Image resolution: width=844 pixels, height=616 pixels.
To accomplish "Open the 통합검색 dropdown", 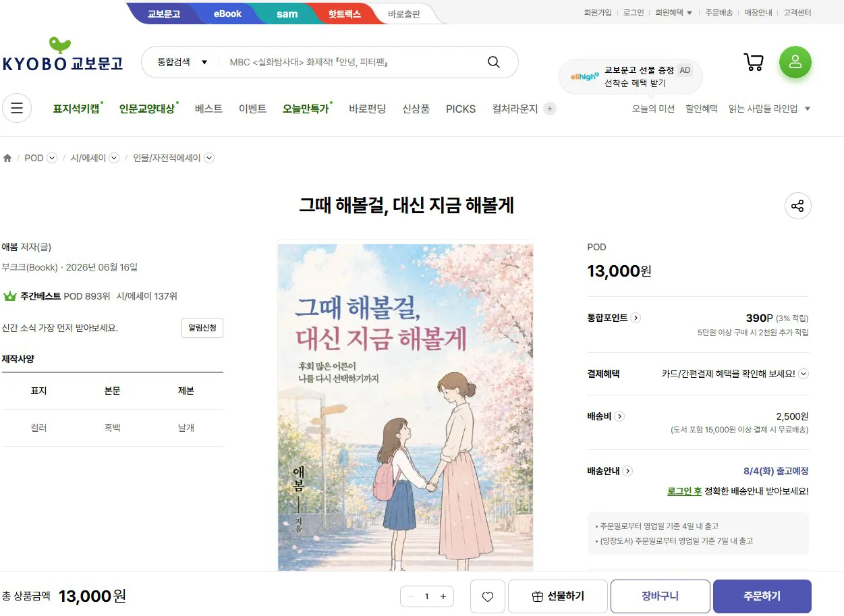I will pyautogui.click(x=182, y=62).
